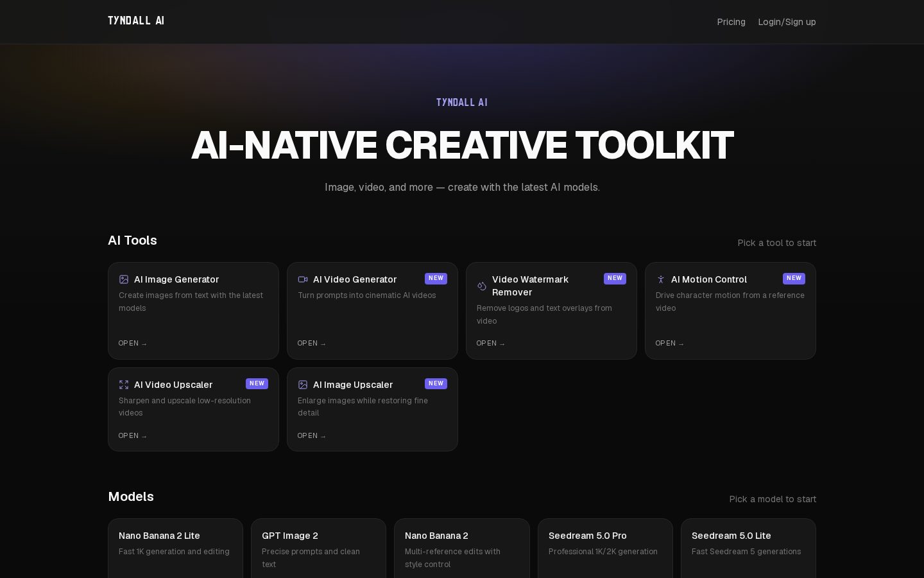Click OPEN under AI Image Upscaler
The height and width of the screenshot is (578, 924).
click(312, 435)
